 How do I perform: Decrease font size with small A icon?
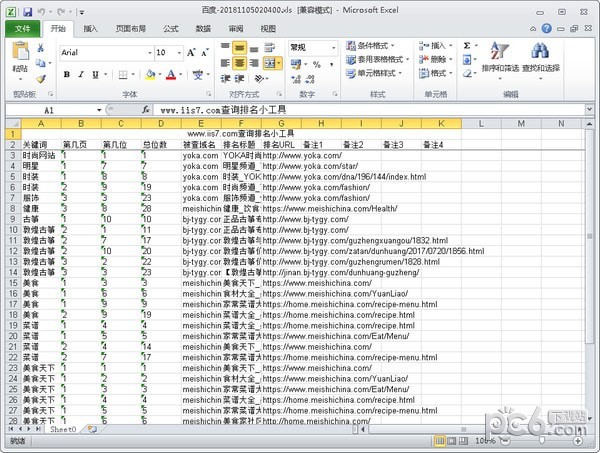click(x=205, y=52)
